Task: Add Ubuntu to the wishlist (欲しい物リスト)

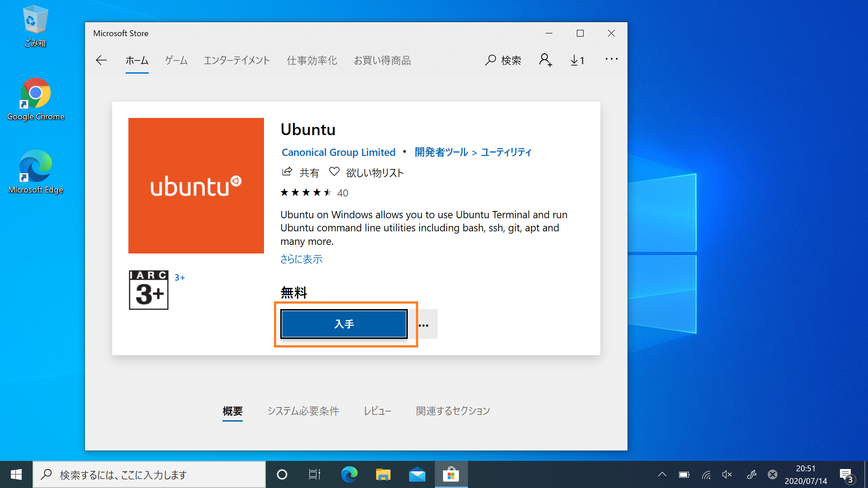Action: click(x=366, y=172)
